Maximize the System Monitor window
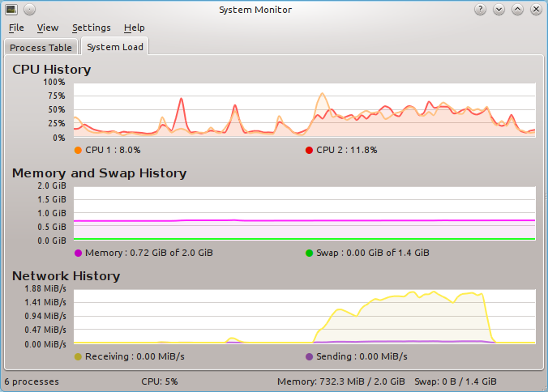The image size is (548, 392). 517,10
